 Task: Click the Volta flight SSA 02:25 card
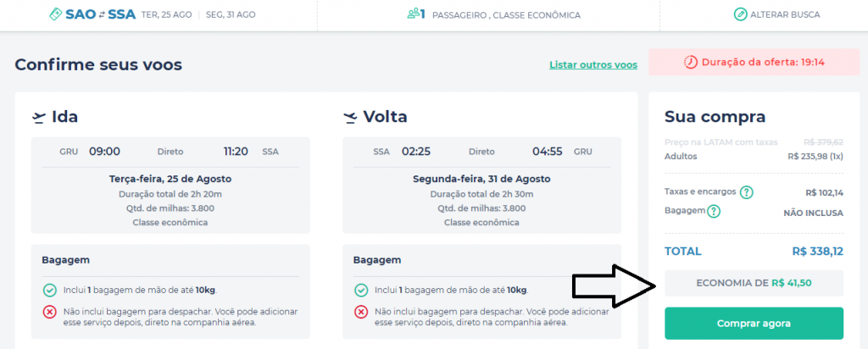pos(482,186)
